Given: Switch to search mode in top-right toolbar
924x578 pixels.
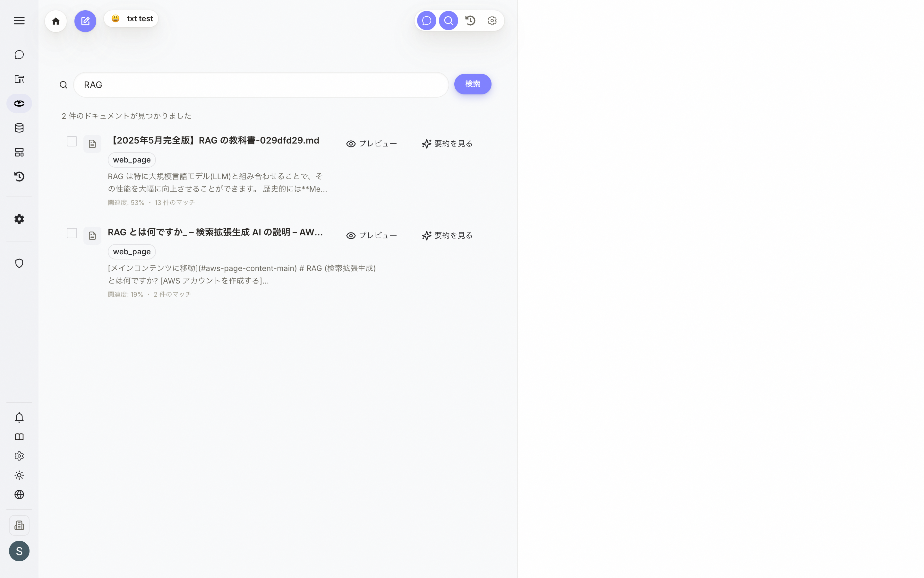Looking at the screenshot, I should click(x=448, y=21).
